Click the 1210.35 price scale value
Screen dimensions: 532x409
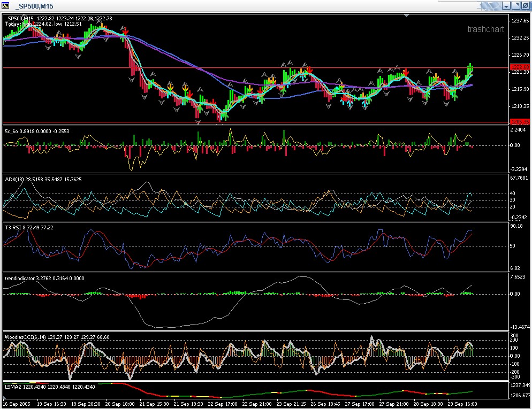[x=520, y=106]
